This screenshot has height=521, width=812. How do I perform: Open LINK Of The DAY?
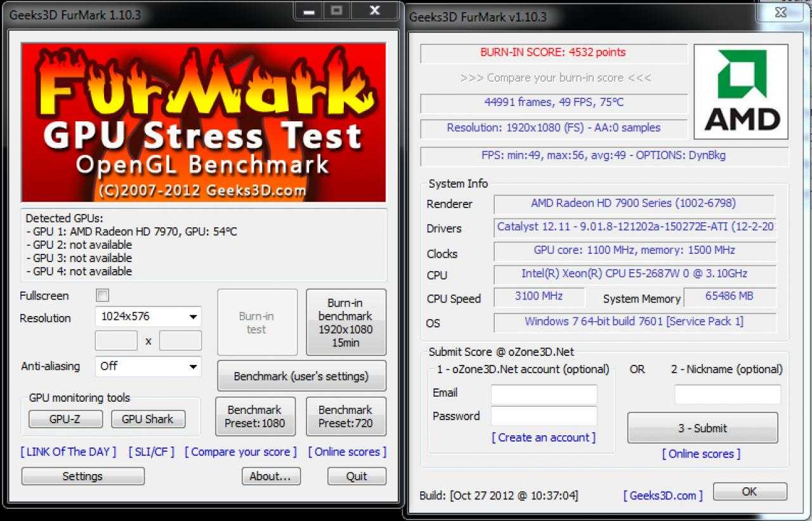pos(69,452)
